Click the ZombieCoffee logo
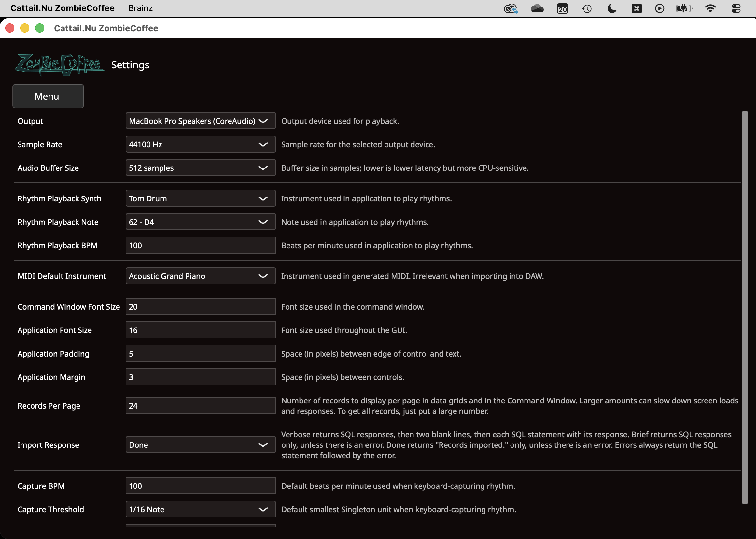This screenshot has height=539, width=756. point(59,65)
